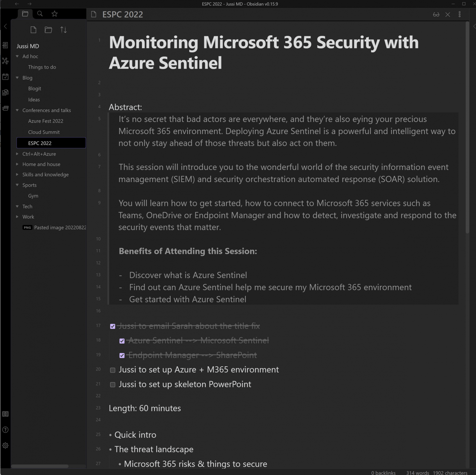This screenshot has height=475, width=476.
Task: Open another vault
Action: tap(5, 414)
